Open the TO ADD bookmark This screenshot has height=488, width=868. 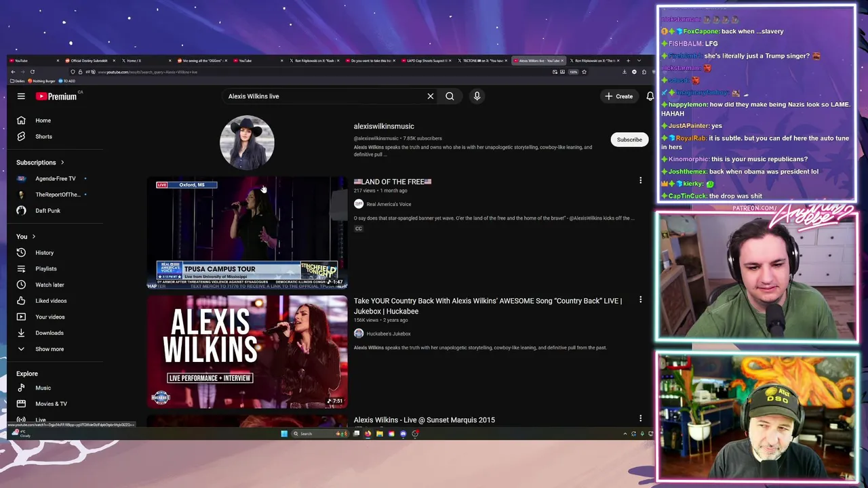(x=67, y=81)
